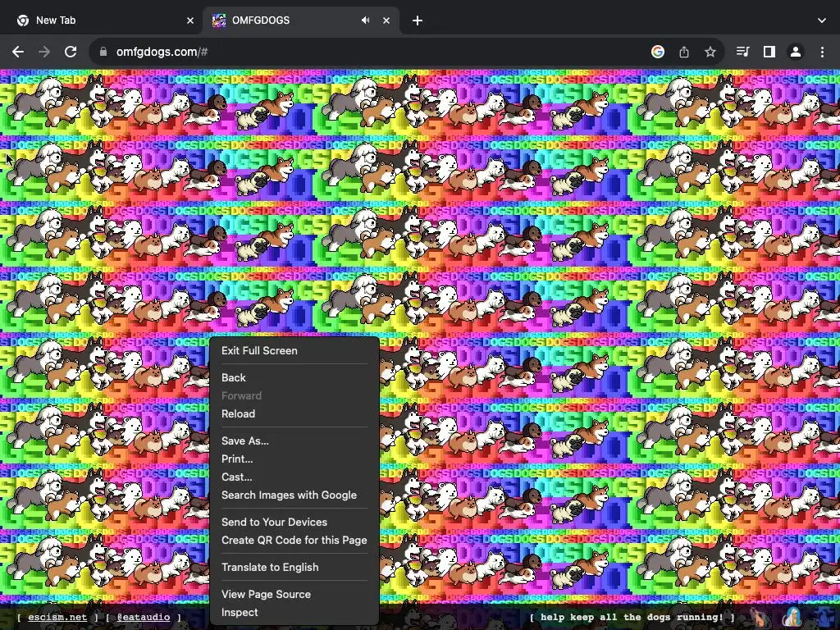
Task: Reload the page with the toolbar refresh icon
Action: [71, 52]
